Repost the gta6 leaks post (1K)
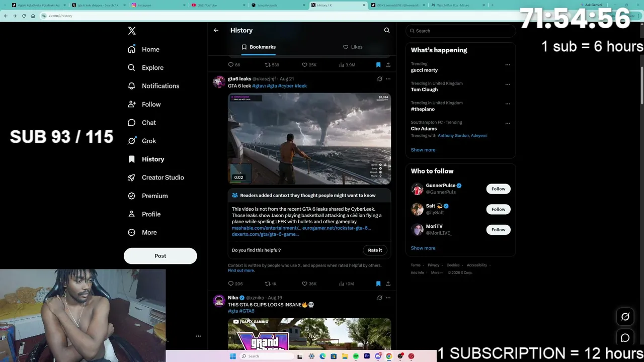 pyautogui.click(x=271, y=284)
